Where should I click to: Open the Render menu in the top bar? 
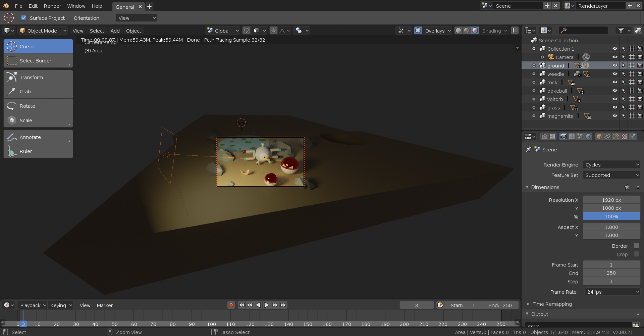coord(52,6)
